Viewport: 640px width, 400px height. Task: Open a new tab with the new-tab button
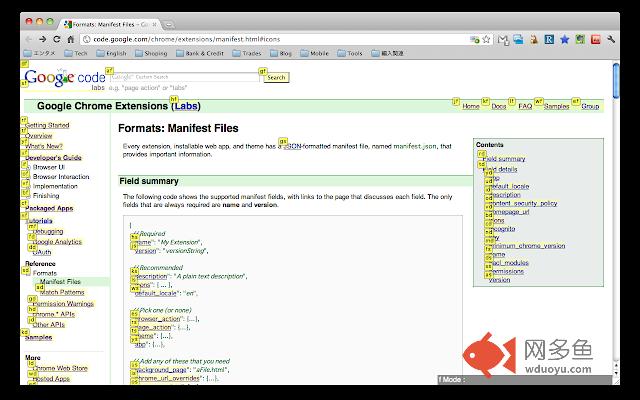pos(169,25)
